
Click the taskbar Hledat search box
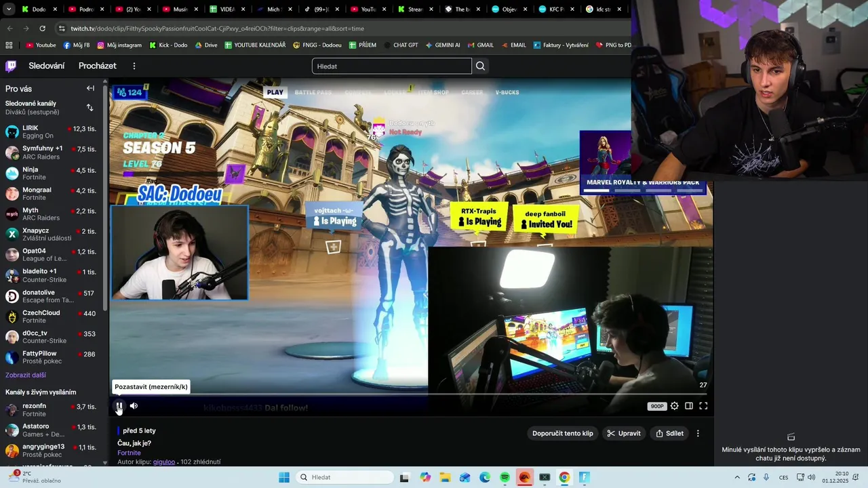[344, 477]
